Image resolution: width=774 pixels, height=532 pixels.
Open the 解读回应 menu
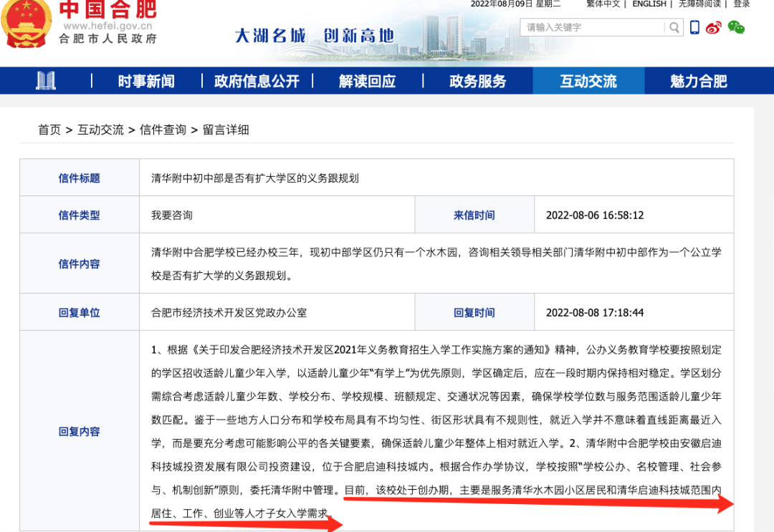coord(367,81)
